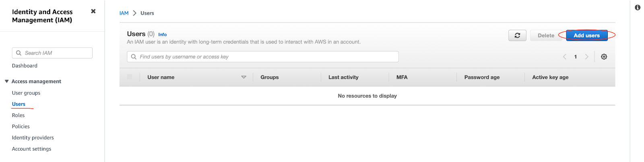Image resolution: width=644 pixels, height=162 pixels.
Task: Click the Find users by username field
Action: (266, 57)
